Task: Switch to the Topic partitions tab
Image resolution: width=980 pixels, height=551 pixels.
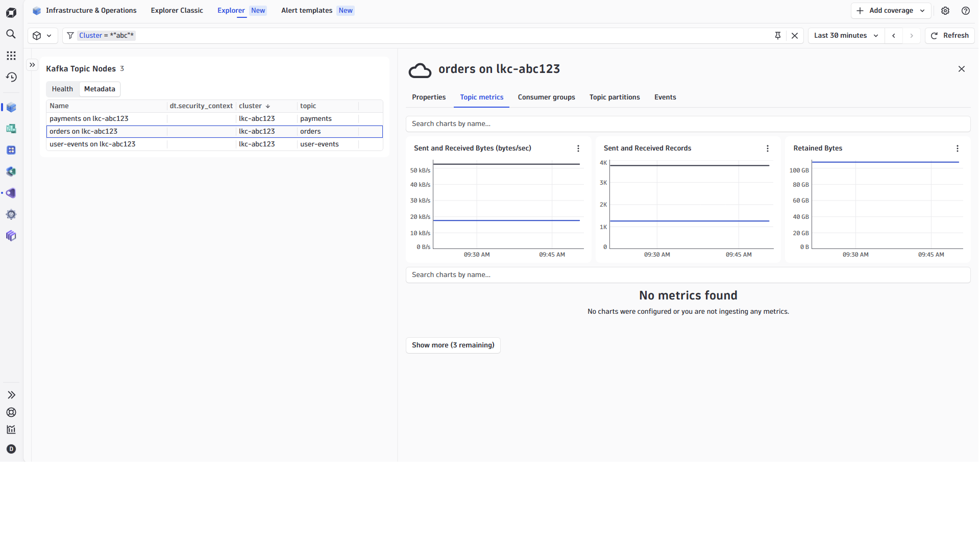Action: [x=615, y=97]
